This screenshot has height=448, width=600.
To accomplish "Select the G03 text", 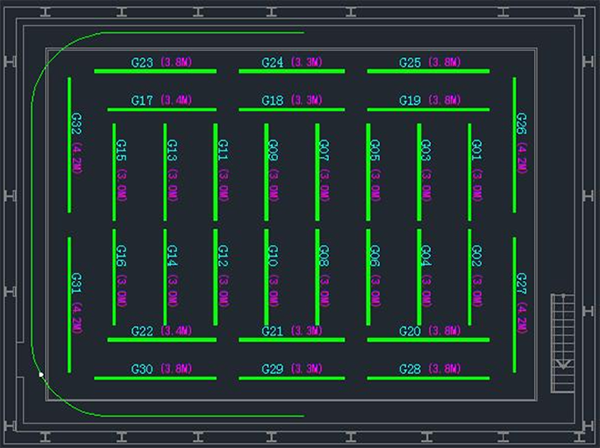I will click(426, 150).
